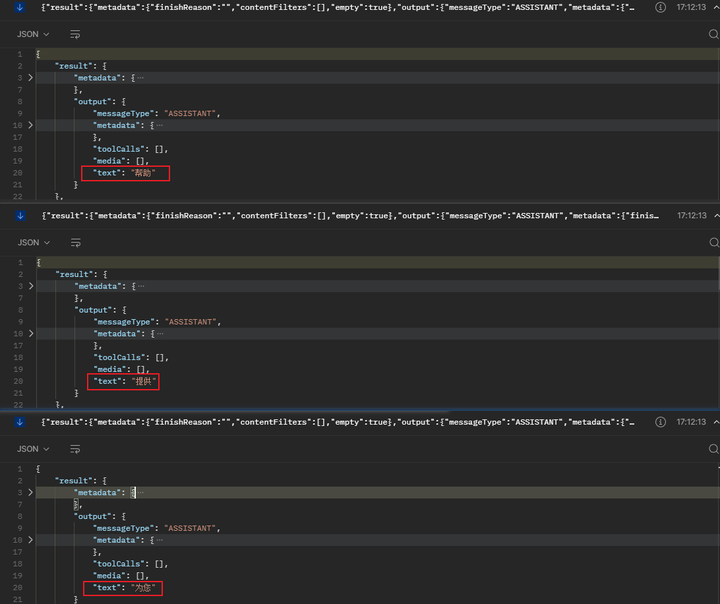Click the "output": { line in the 提供 message
The height and width of the screenshot is (604, 720).
(x=100, y=310)
